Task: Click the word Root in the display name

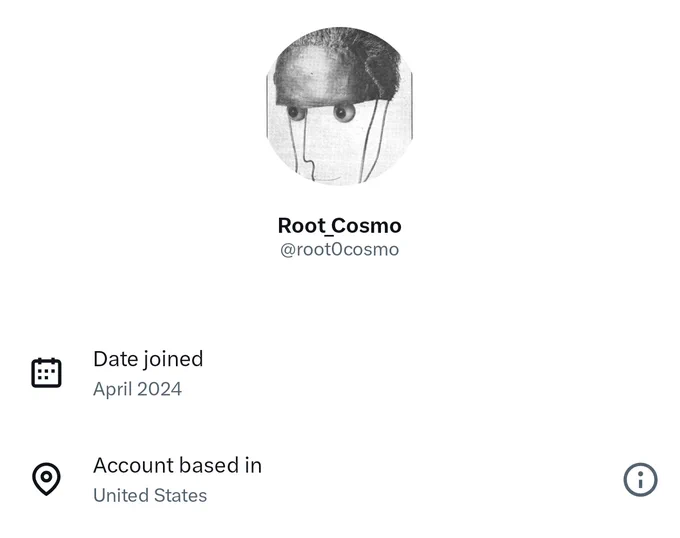Action: pos(302,225)
